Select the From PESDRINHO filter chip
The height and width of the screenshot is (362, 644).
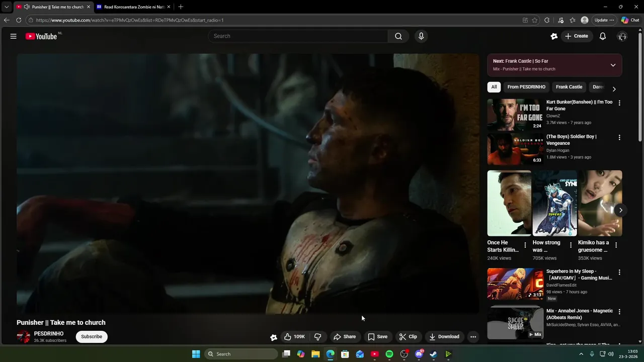tap(526, 87)
